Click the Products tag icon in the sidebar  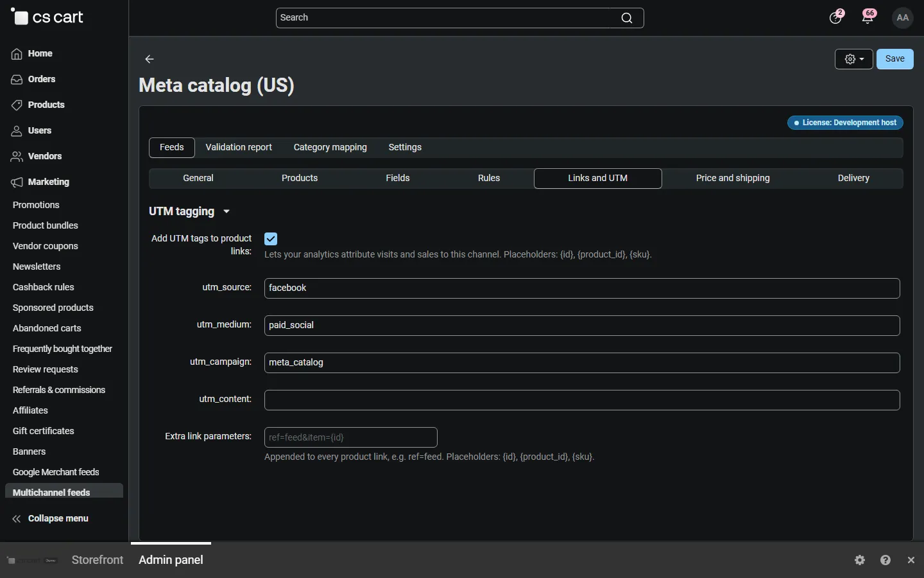17,105
